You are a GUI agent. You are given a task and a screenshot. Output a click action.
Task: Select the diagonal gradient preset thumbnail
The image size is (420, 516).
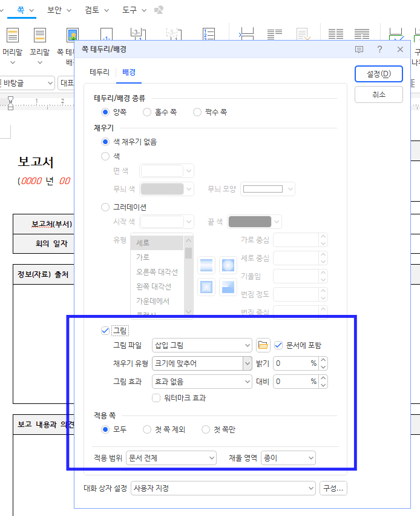[x=228, y=287]
